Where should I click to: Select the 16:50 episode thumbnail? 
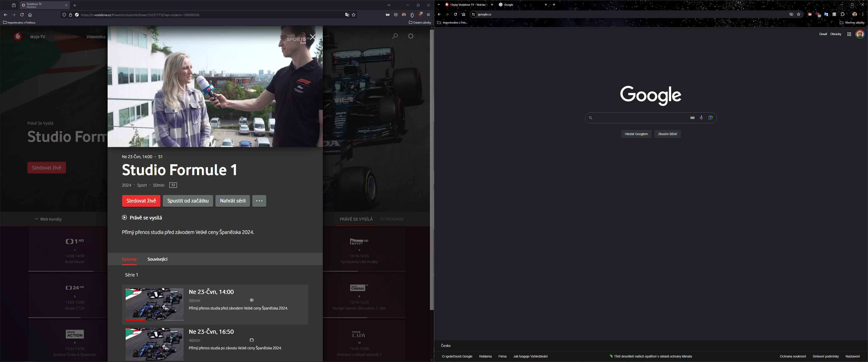[155, 344]
